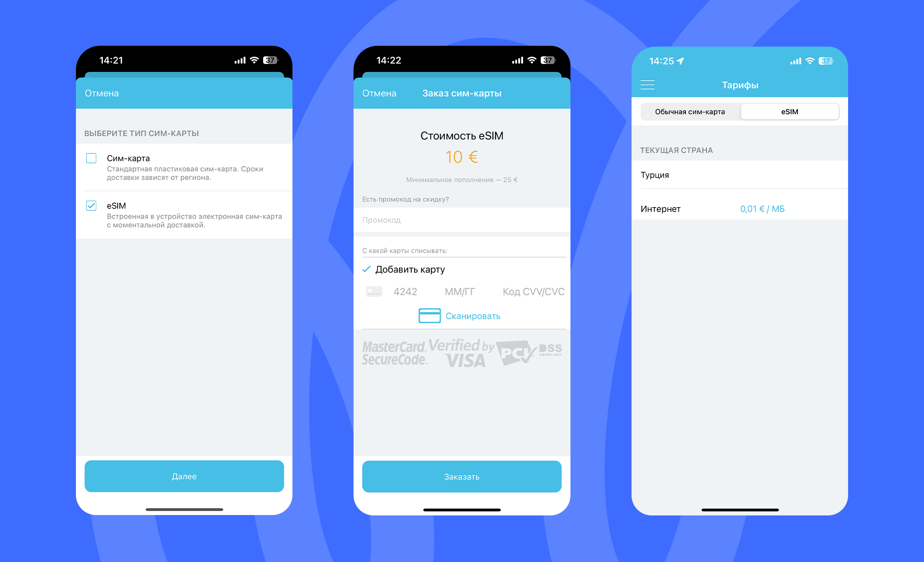
Task: Click Сканировать card scan icon
Action: pyautogui.click(x=427, y=315)
